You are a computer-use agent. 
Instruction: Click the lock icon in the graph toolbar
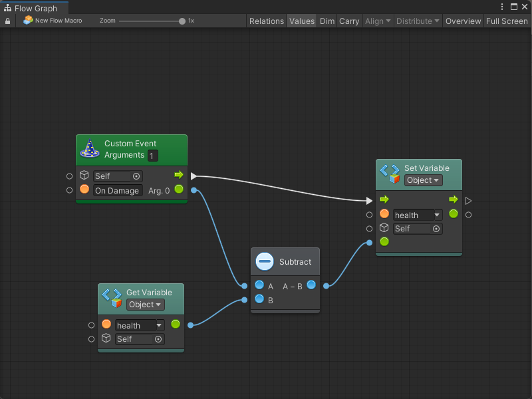[x=8, y=21]
